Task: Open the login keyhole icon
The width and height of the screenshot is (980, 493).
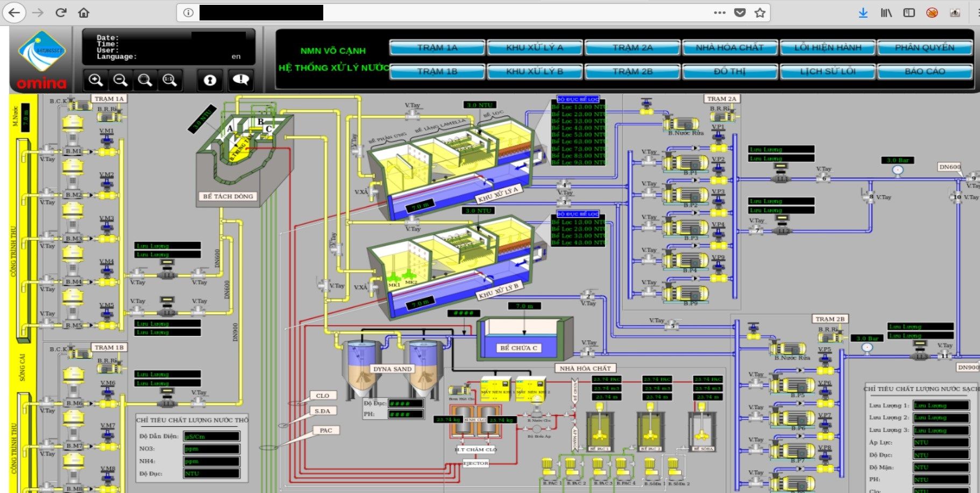Action: [210, 80]
